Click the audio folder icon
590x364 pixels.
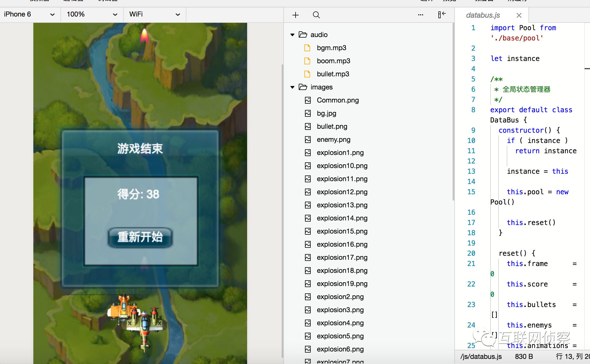(303, 34)
